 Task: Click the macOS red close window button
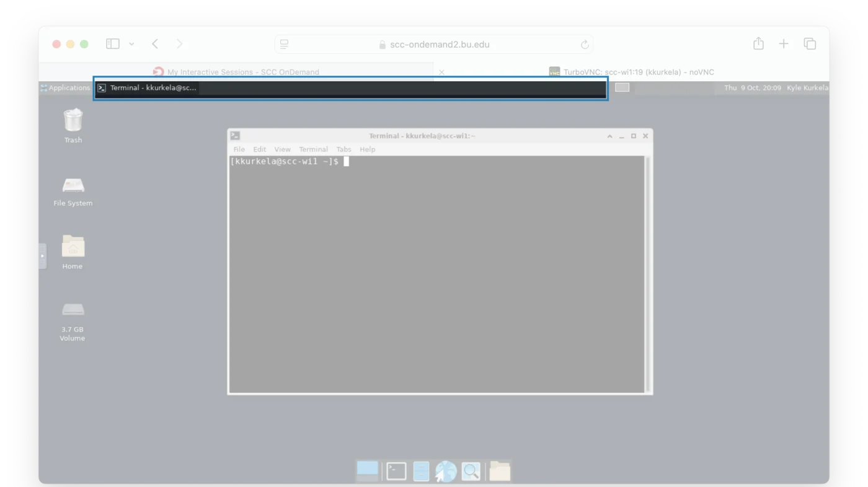click(56, 44)
